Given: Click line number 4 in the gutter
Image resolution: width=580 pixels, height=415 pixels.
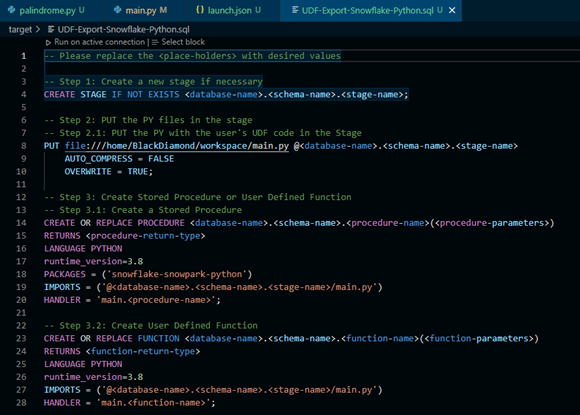Looking at the screenshot, I should click(24, 94).
